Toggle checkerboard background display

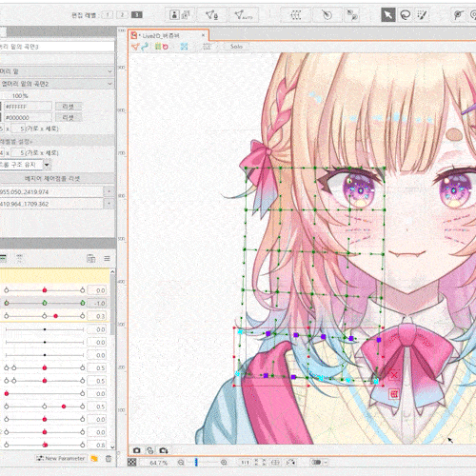pos(131,463)
